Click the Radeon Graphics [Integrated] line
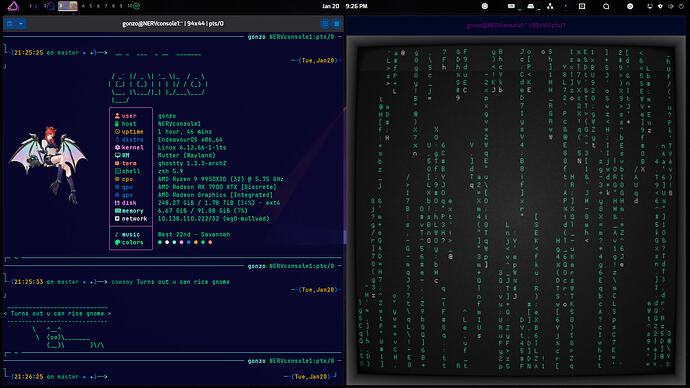Viewport: 690px width, 388px height. pyautogui.click(x=216, y=195)
